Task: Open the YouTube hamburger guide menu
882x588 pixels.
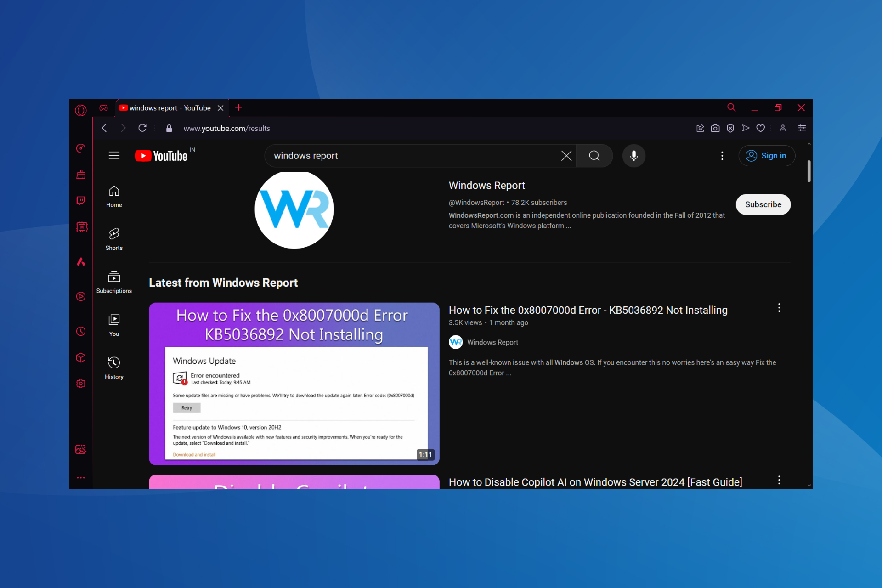Action: (x=114, y=156)
